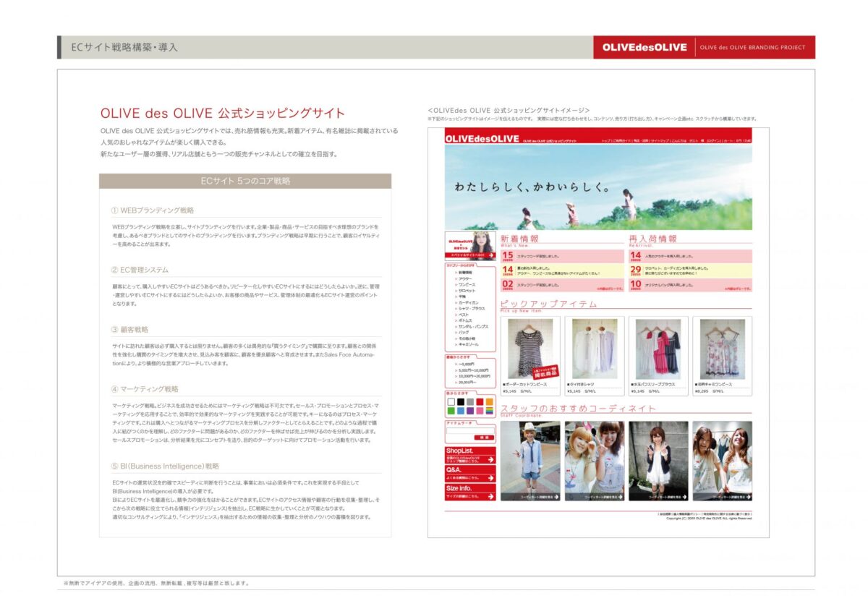Click the ピックアップアイテム section heading
Image resolution: width=868 pixels, height=614 pixels.
coord(549,304)
